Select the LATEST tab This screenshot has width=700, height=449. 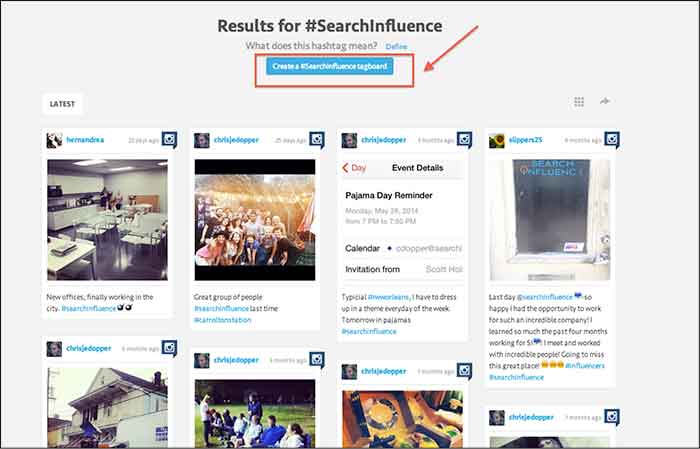point(62,104)
